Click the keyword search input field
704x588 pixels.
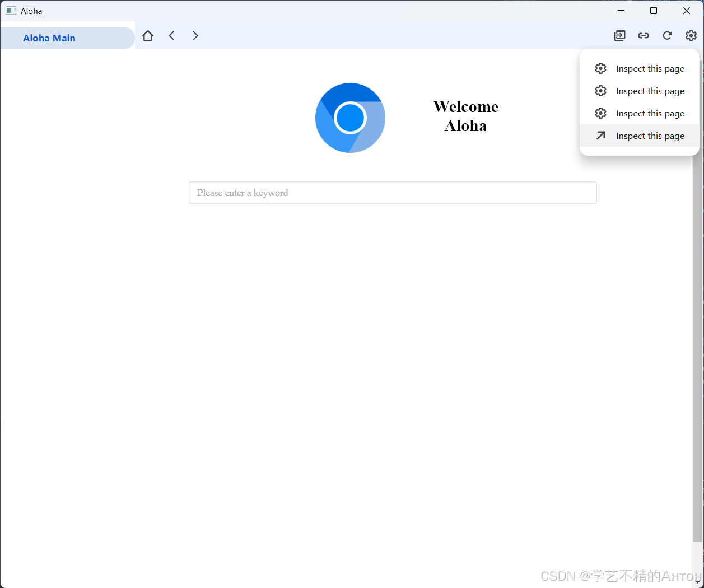click(392, 193)
